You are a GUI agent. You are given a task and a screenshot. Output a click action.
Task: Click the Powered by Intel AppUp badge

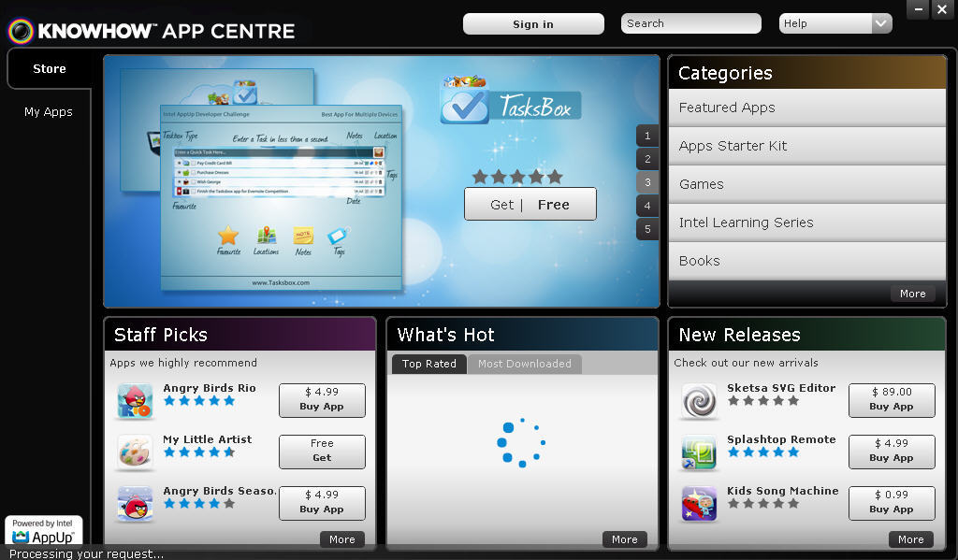pos(43,529)
